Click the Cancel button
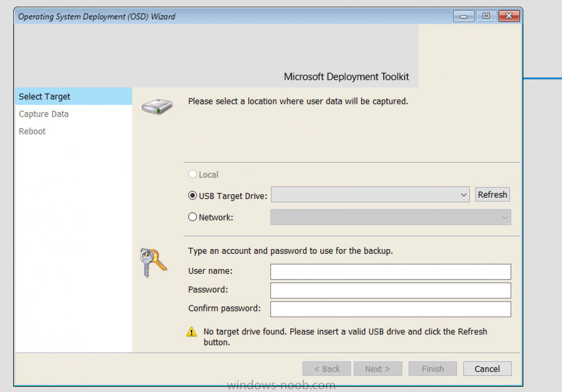Image resolution: width=562 pixels, height=392 pixels. [487, 369]
